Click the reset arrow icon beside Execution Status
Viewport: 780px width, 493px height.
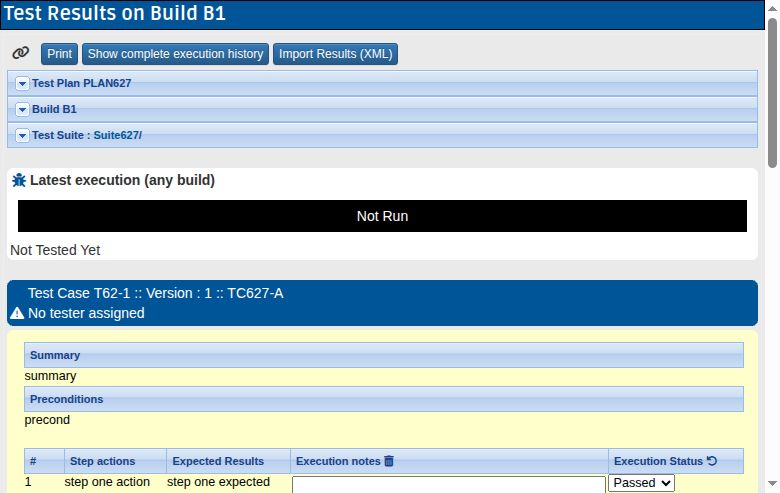tap(712, 461)
